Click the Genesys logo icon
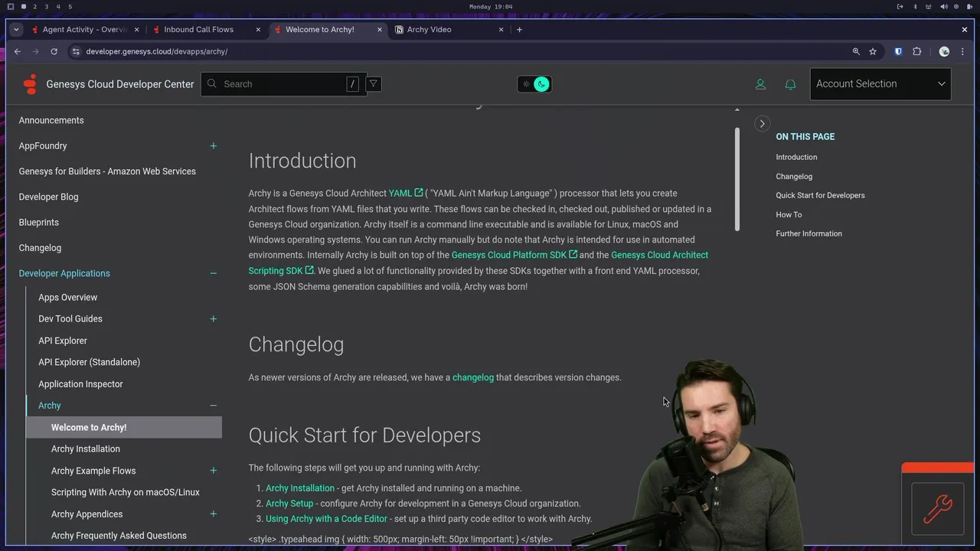The image size is (980, 551). [x=30, y=84]
